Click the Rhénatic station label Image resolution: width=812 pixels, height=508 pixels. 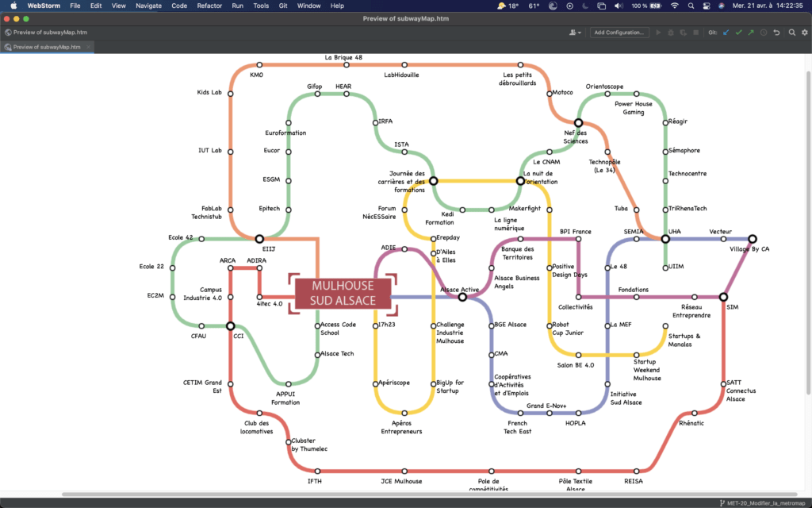click(x=691, y=423)
